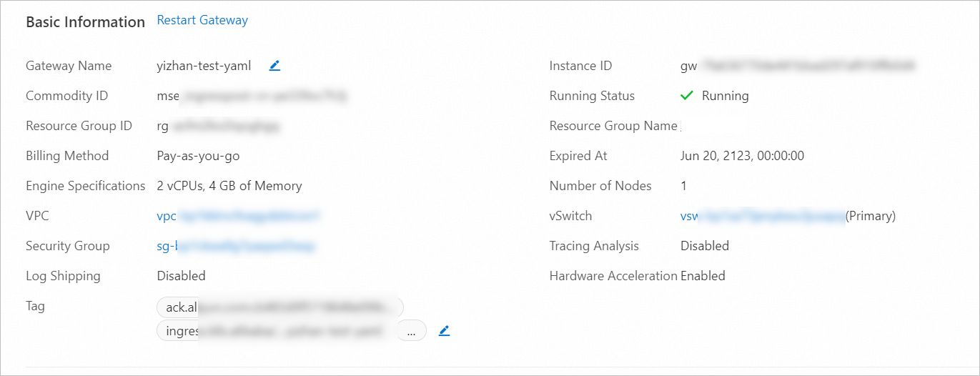Open the Security Group sg- link
Screen dimensions: 980x376
tap(236, 246)
